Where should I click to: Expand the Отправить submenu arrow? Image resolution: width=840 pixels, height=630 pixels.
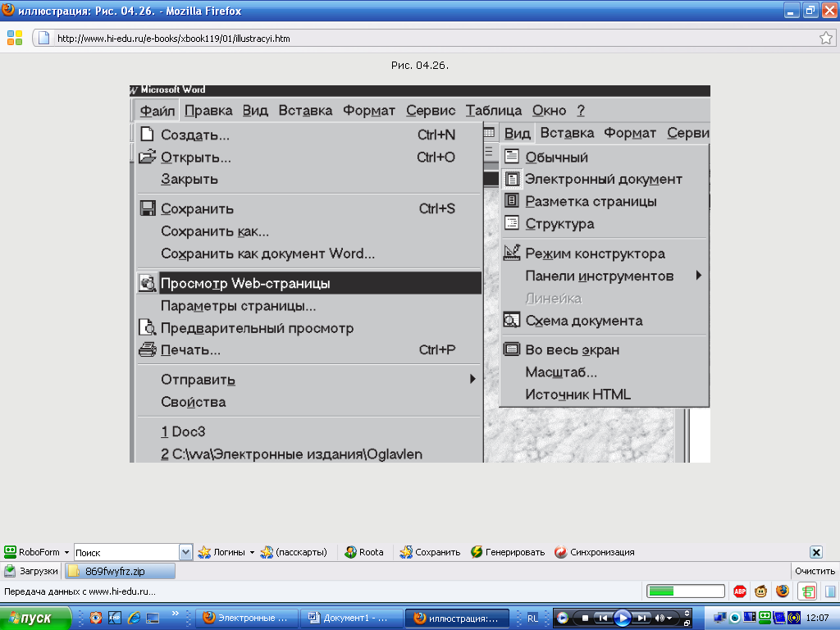pos(472,379)
